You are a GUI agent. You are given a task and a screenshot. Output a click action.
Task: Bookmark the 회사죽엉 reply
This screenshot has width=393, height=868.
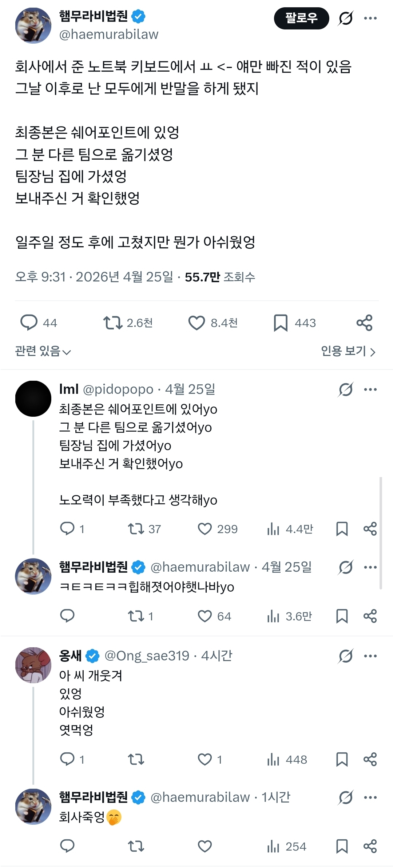coord(342,846)
